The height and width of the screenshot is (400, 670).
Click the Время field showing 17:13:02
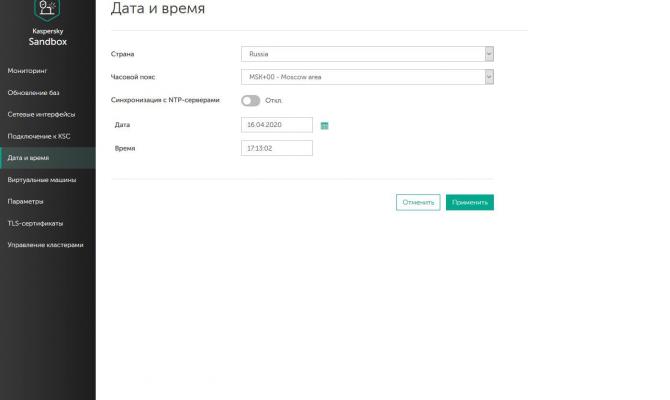pyautogui.click(x=276, y=148)
